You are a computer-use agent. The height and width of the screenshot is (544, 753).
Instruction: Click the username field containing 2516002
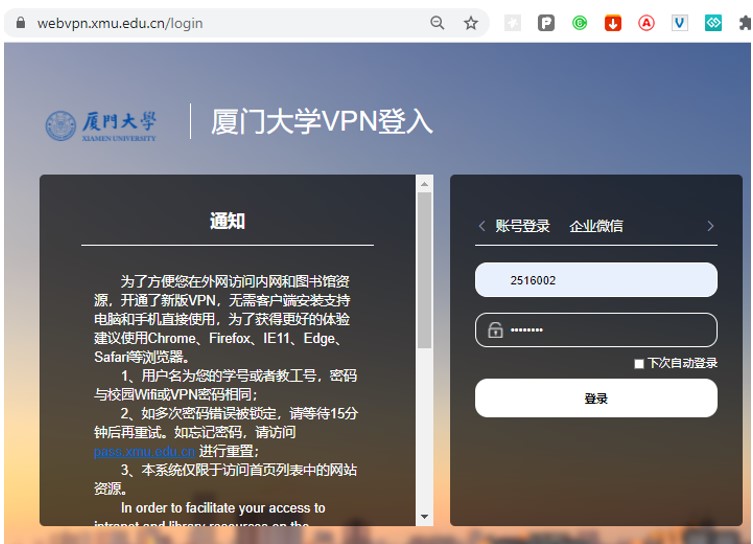596,280
